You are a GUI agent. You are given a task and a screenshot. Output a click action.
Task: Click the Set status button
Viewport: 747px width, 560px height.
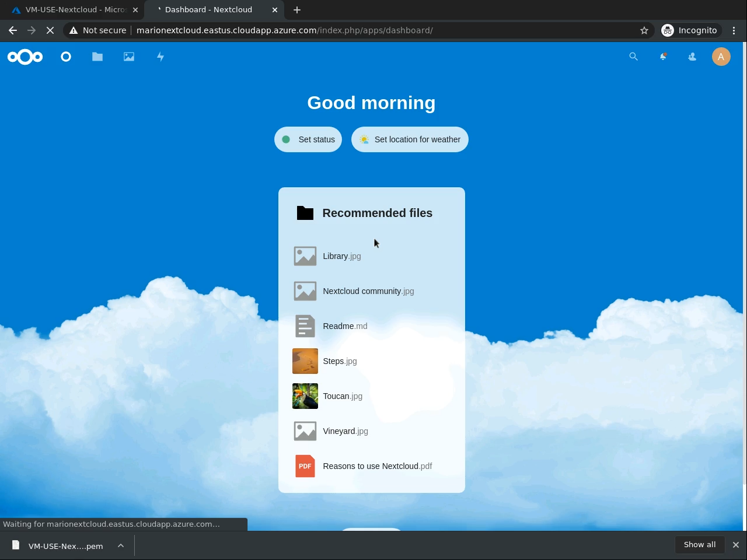(x=308, y=139)
